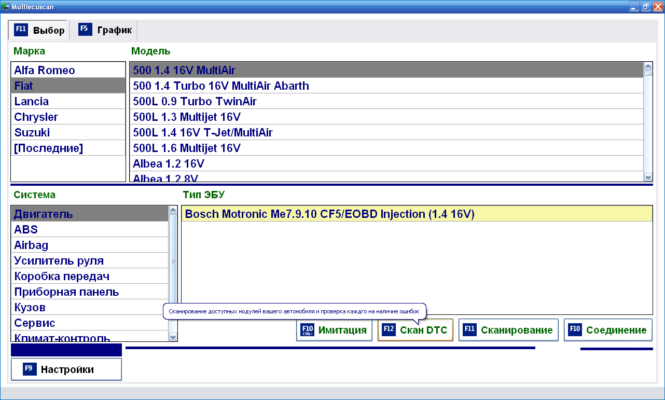Viewport: 665px width, 400px height.
Task: Choose model 500L 0.9 Turbo TwinAir
Action: tap(387, 101)
